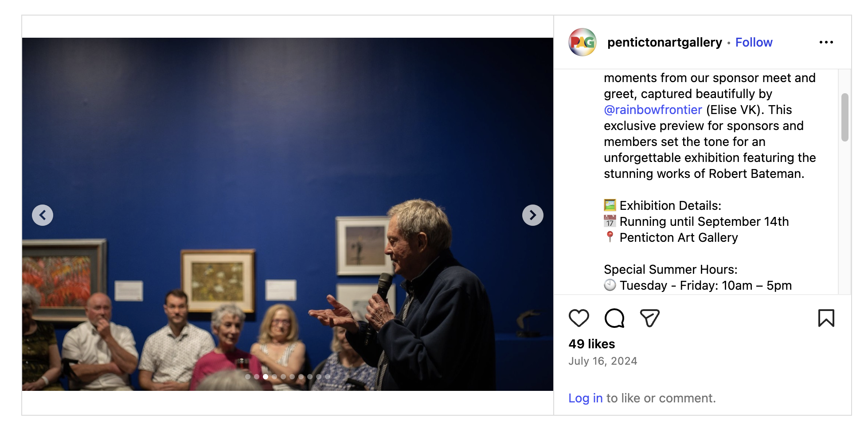Visit the @rainbowfrontier mention link
868x441 pixels.
click(653, 110)
